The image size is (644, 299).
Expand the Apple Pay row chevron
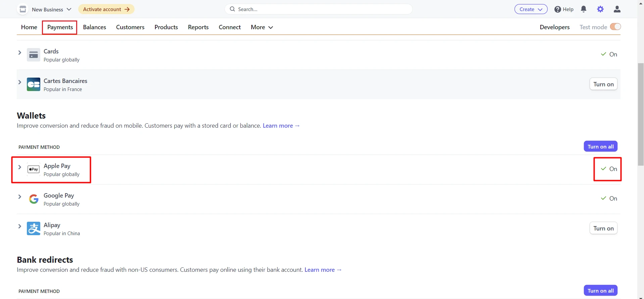click(x=20, y=167)
